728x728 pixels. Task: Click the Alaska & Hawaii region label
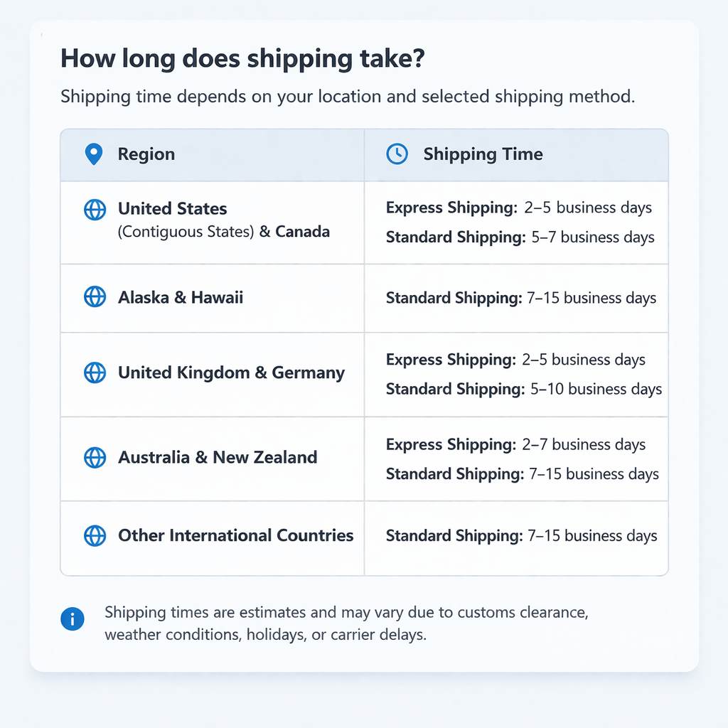pos(181,297)
